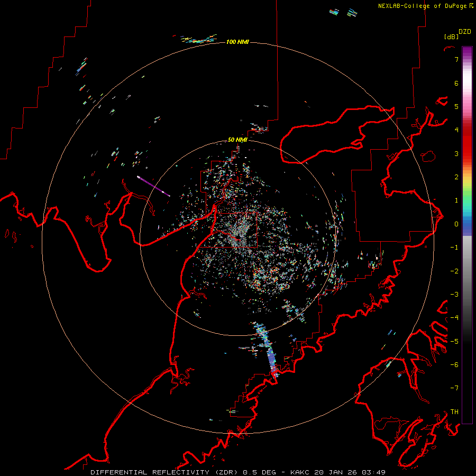476x476 pixels.
Task: Pick the red segment near 3 dB
Action: pyautogui.click(x=467, y=152)
